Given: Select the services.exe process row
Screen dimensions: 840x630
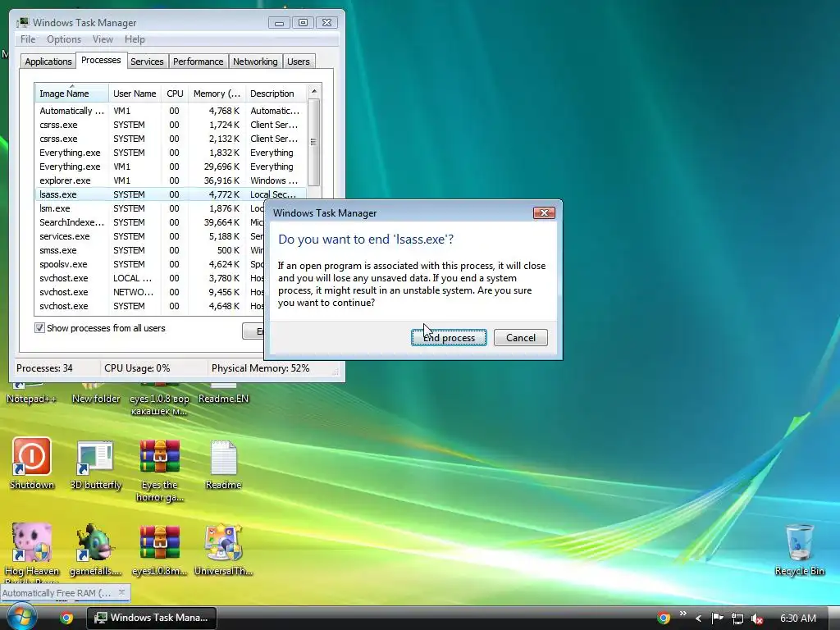Looking at the screenshot, I should pyautogui.click(x=150, y=236).
